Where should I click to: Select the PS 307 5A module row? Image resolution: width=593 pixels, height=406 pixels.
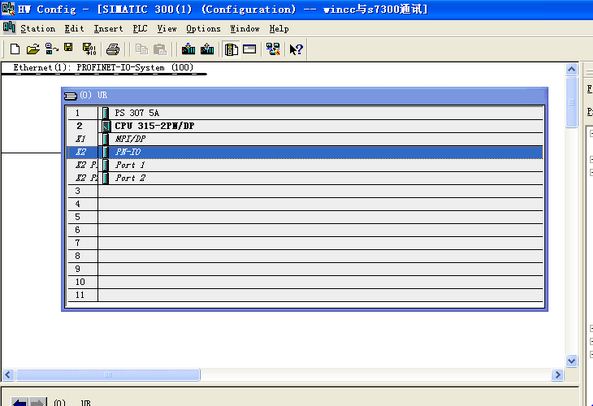click(305, 113)
